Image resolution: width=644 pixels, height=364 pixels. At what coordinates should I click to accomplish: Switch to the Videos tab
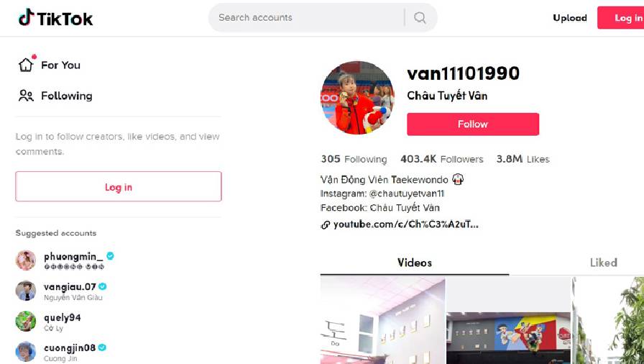(415, 263)
